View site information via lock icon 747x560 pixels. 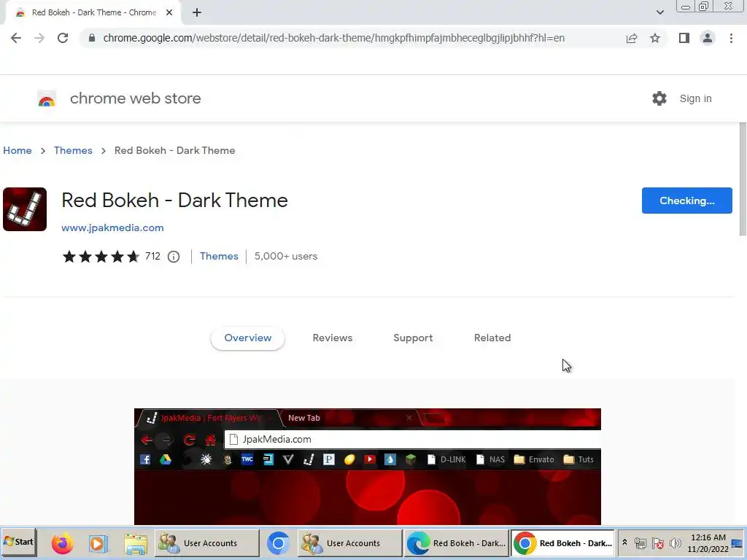92,38
